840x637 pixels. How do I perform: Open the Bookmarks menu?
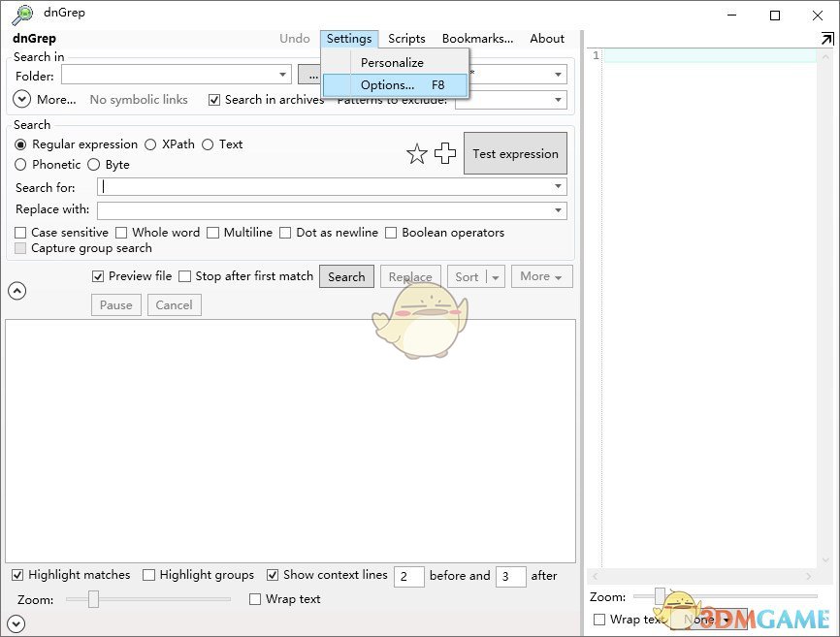click(x=476, y=39)
